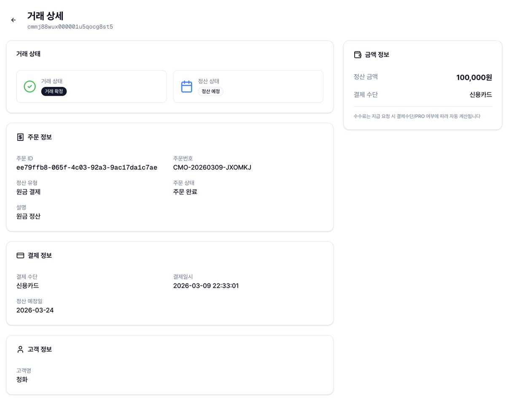Click payment datetime 2026-03-09 22:33:01
The image size is (506, 420).
tap(206, 286)
